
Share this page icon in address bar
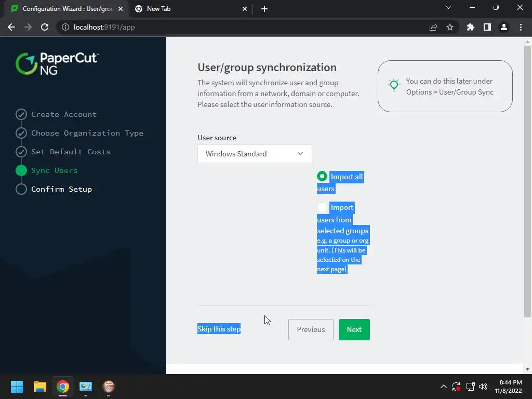click(x=433, y=27)
